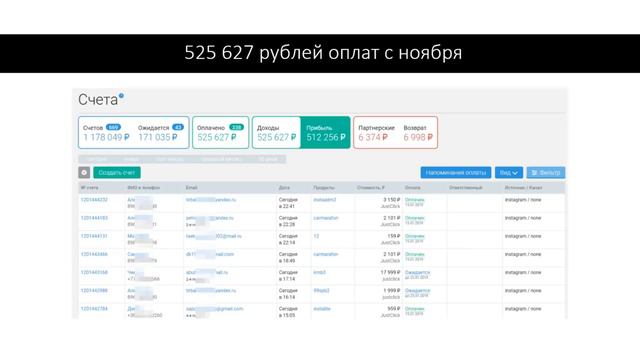
Task: Open the customer name in the 22:28 row
Action: [139, 218]
